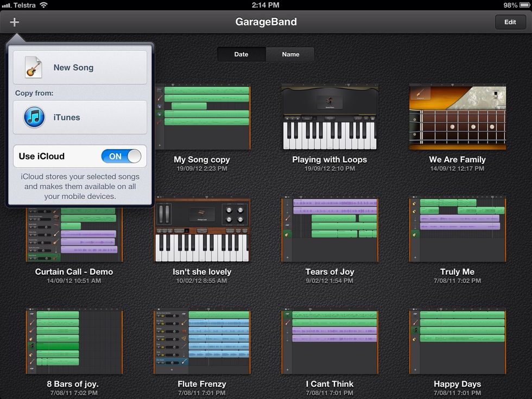Click the date '14/09/12 12:17 PM'
This screenshot has height=399, width=532.
pos(457,169)
